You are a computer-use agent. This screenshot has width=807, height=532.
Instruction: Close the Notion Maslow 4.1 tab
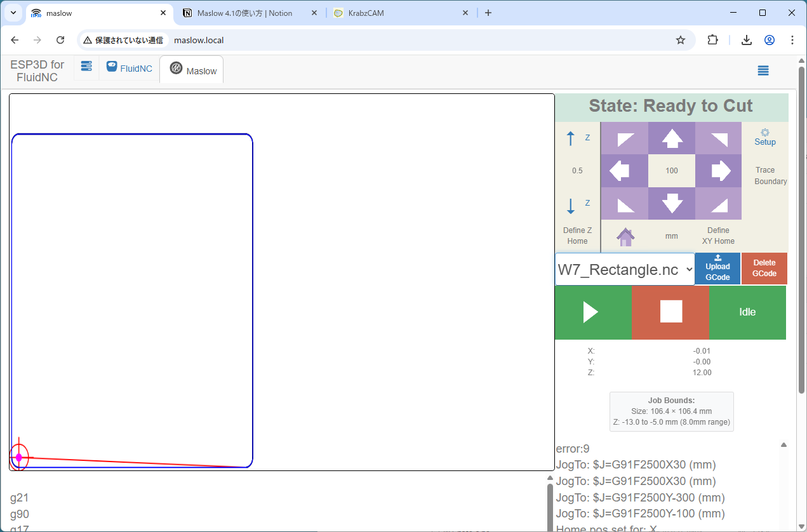tap(314, 13)
